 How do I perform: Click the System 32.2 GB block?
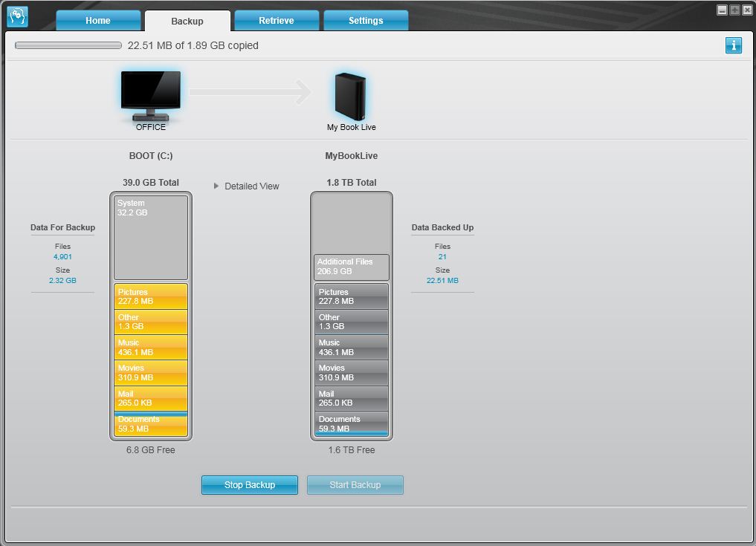pos(151,238)
